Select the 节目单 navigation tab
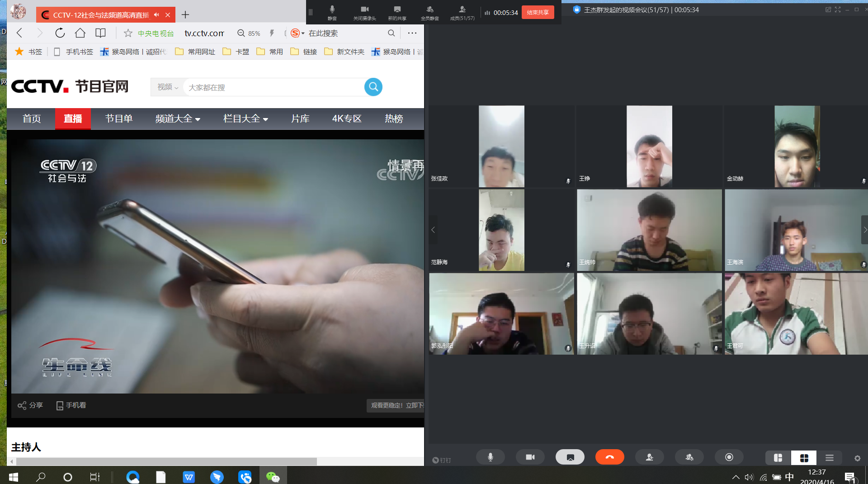Screen dimensions: 868x484 118,119
